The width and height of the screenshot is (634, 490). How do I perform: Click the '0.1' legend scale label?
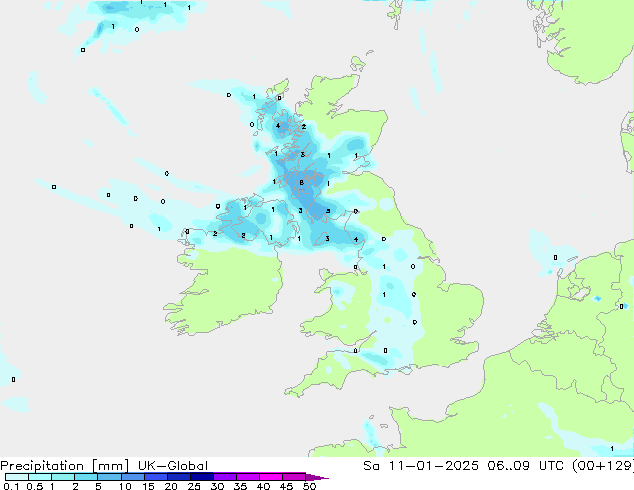click(x=11, y=486)
